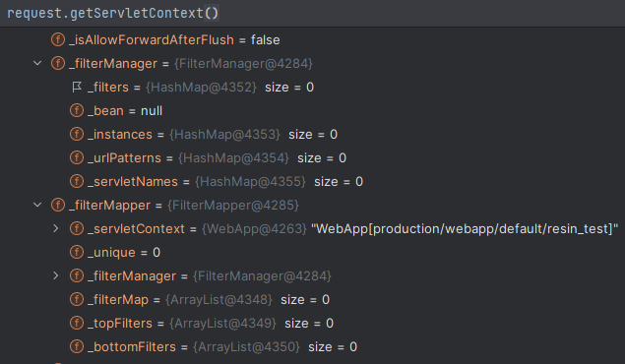This screenshot has height=364, width=625.
Task: Click field icon beside _isAllowForwardAfterFlush
Action: coord(58,39)
